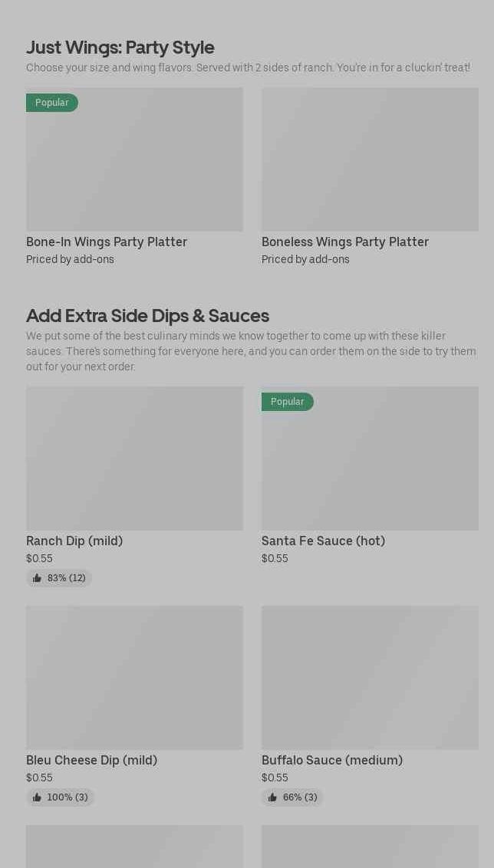Screen dimensions: 494x868
Task: Open the Ranch Dip (mild) title link
Action: [74, 541]
